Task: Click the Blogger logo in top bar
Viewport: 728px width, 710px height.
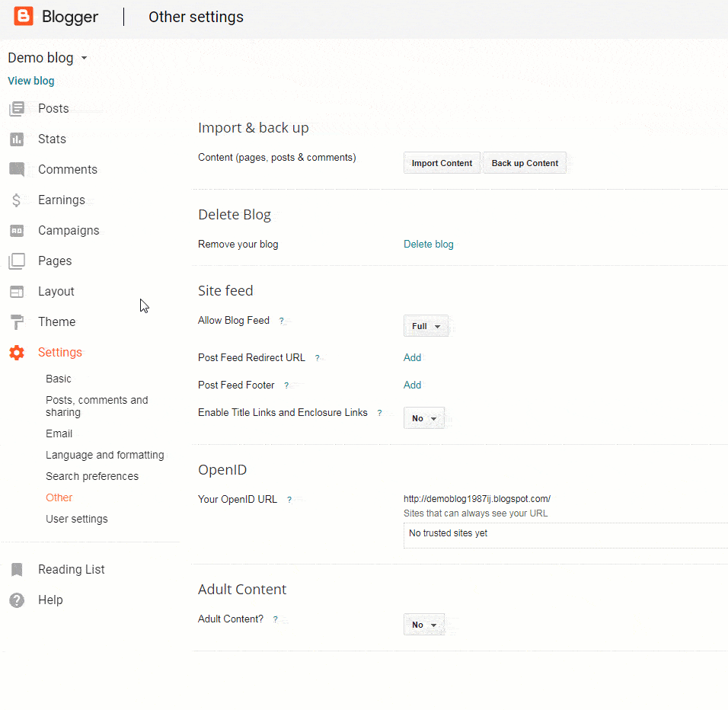Action: (53, 16)
